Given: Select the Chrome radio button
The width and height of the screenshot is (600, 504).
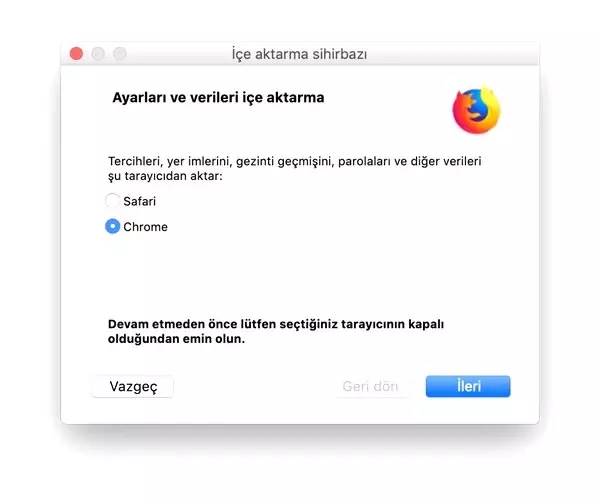Looking at the screenshot, I should click(112, 226).
